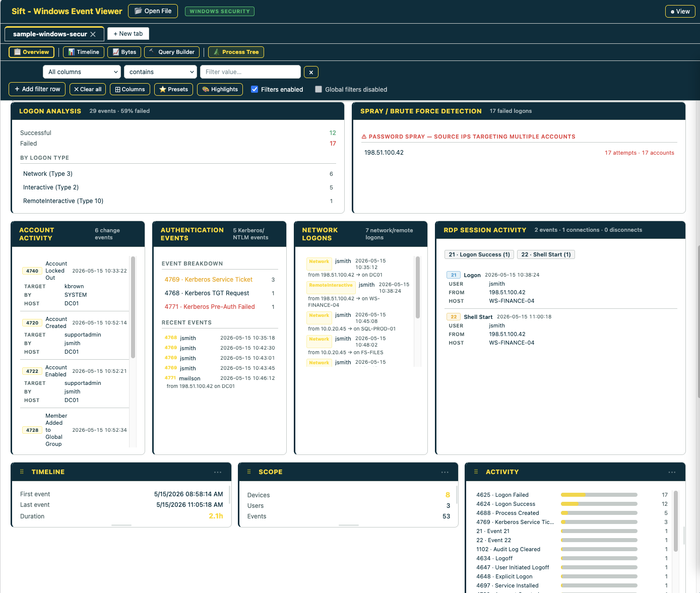
Task: Click RDP event badge 22 Shell Start
Action: point(454,317)
